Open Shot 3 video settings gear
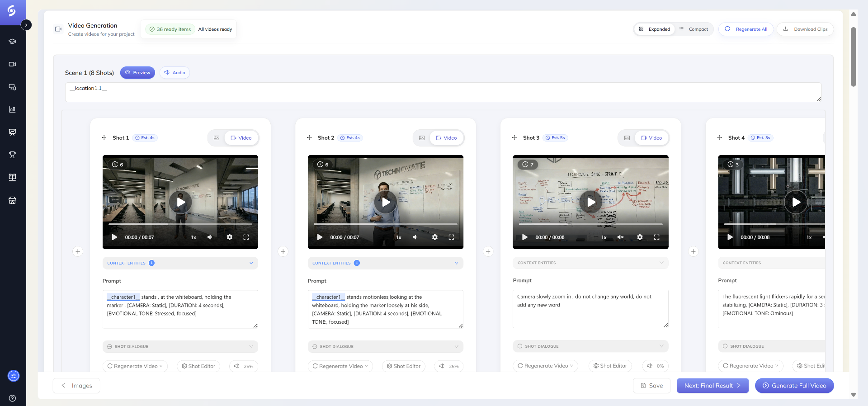Screen dimensions: 868x406 pos(640,237)
